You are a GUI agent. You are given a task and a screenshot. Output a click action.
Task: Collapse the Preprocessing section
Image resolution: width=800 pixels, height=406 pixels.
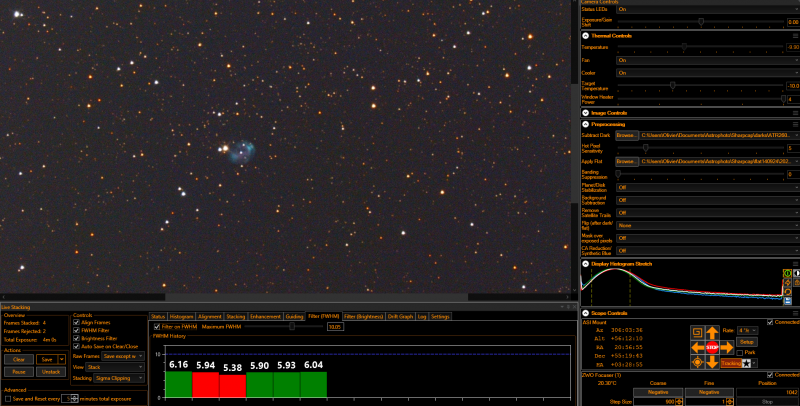tap(586, 124)
